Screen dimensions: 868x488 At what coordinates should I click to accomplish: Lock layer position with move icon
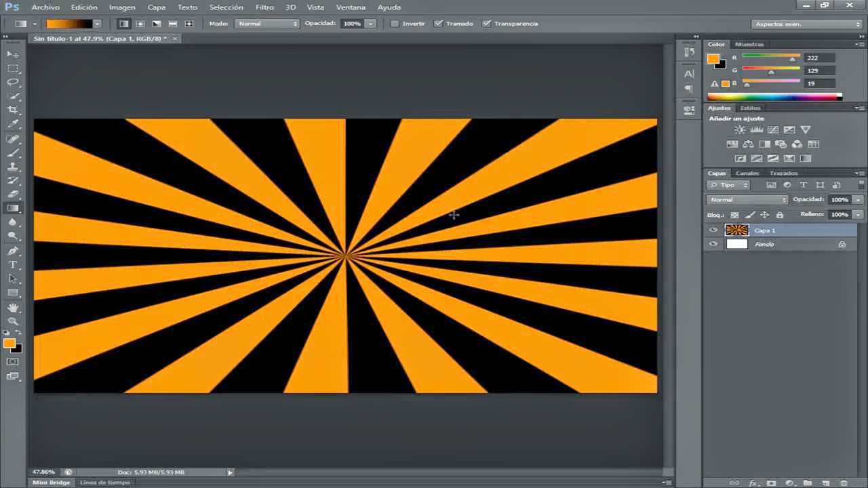(x=764, y=215)
